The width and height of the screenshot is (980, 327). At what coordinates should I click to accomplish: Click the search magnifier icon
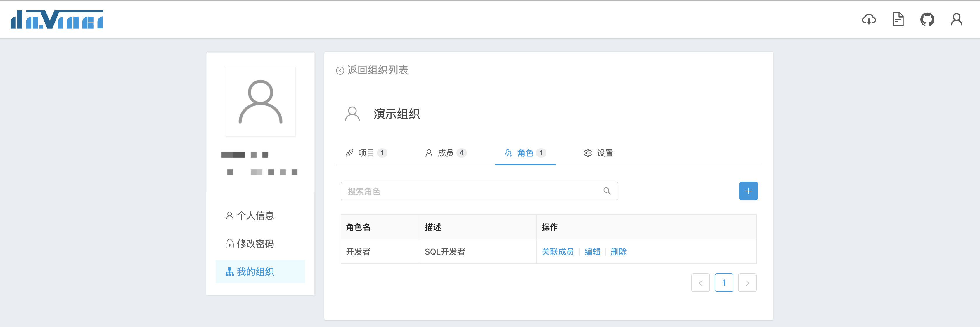(607, 191)
